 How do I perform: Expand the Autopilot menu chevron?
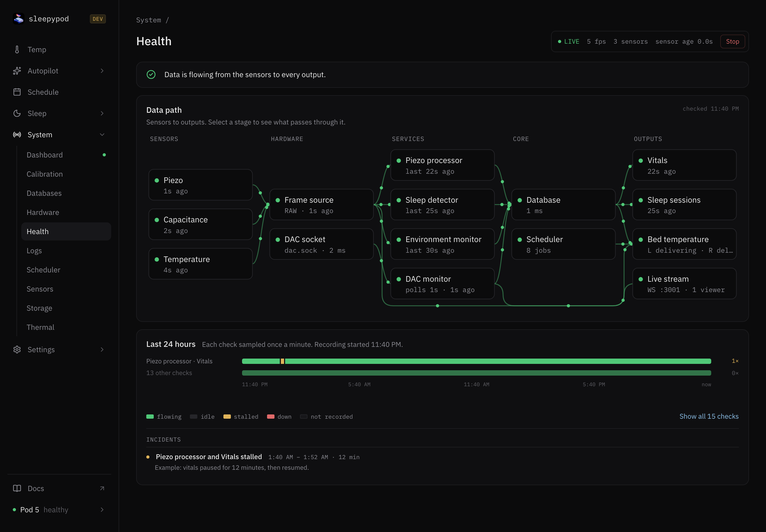click(102, 71)
